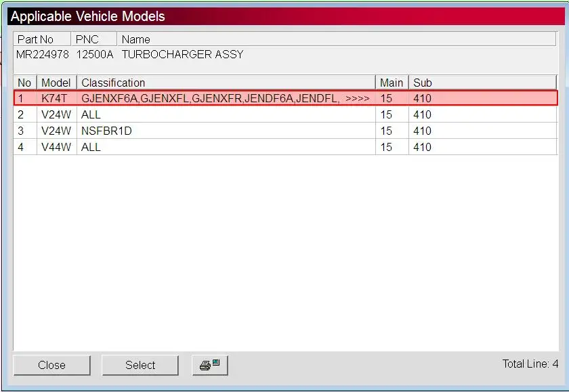Click PNC value 12500A
569x392 pixels.
pyautogui.click(x=95, y=54)
